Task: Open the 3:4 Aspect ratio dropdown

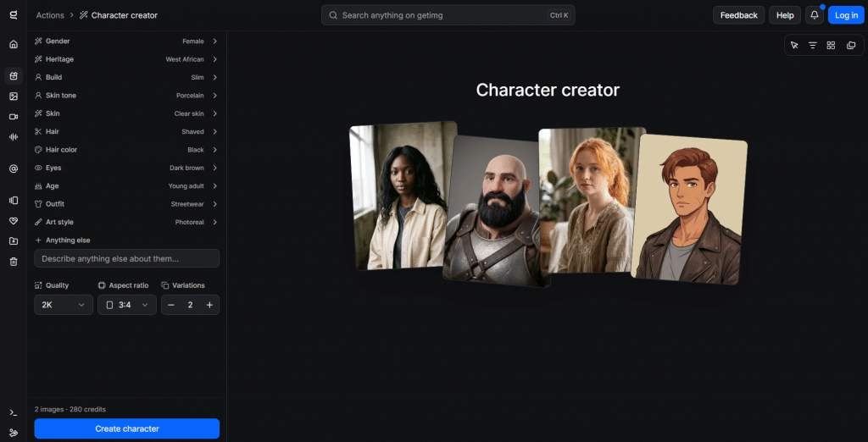Action: 127,305
